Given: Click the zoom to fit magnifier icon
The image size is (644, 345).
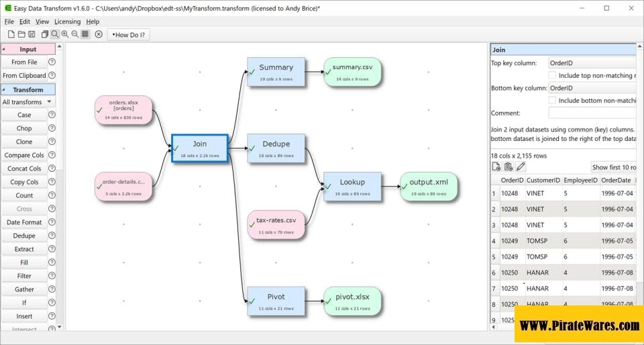Looking at the screenshot, I should click(x=54, y=34).
